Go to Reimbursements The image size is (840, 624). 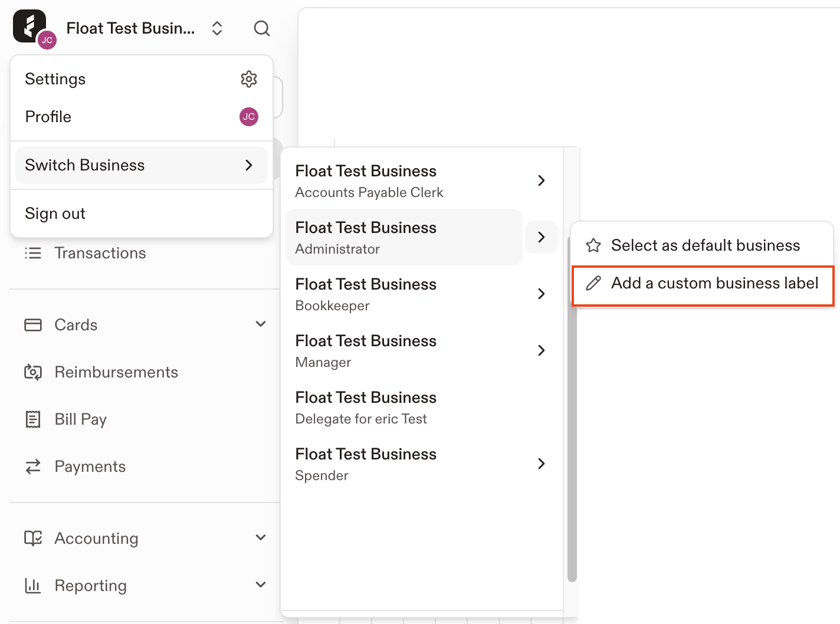[116, 372]
